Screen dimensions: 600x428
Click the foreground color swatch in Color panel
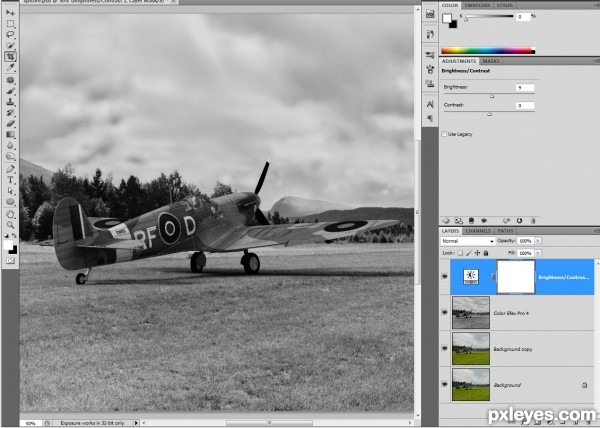447,18
